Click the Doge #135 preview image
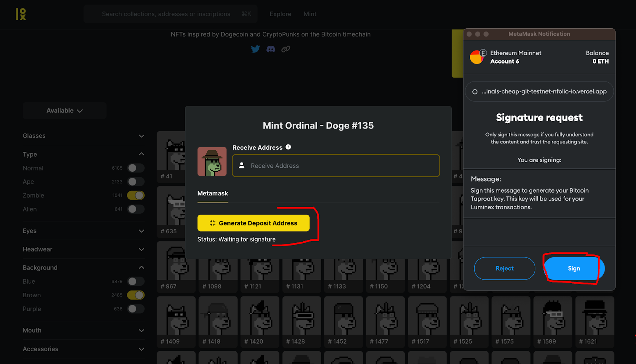Screen dimensions: 636x364 pyautogui.click(x=212, y=161)
